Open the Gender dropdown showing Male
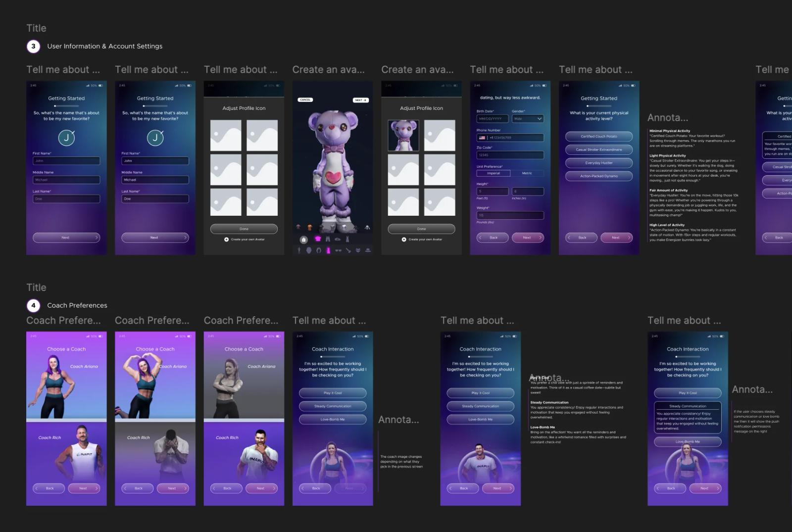 [x=528, y=119]
